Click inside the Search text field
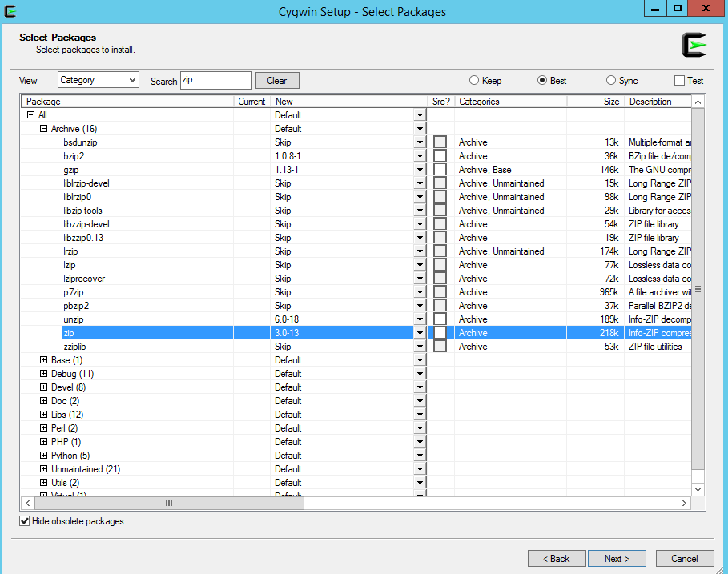728x574 pixels. 216,80
